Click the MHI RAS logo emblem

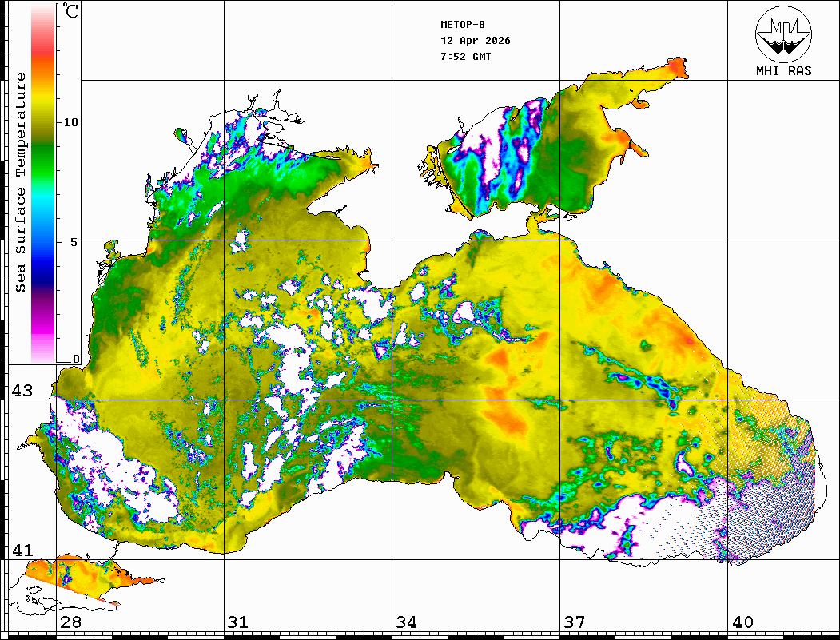click(x=783, y=33)
